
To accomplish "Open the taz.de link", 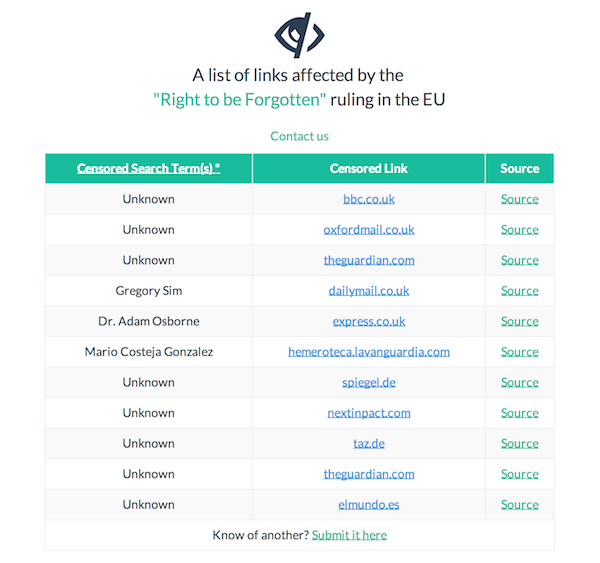I will pos(369,444).
